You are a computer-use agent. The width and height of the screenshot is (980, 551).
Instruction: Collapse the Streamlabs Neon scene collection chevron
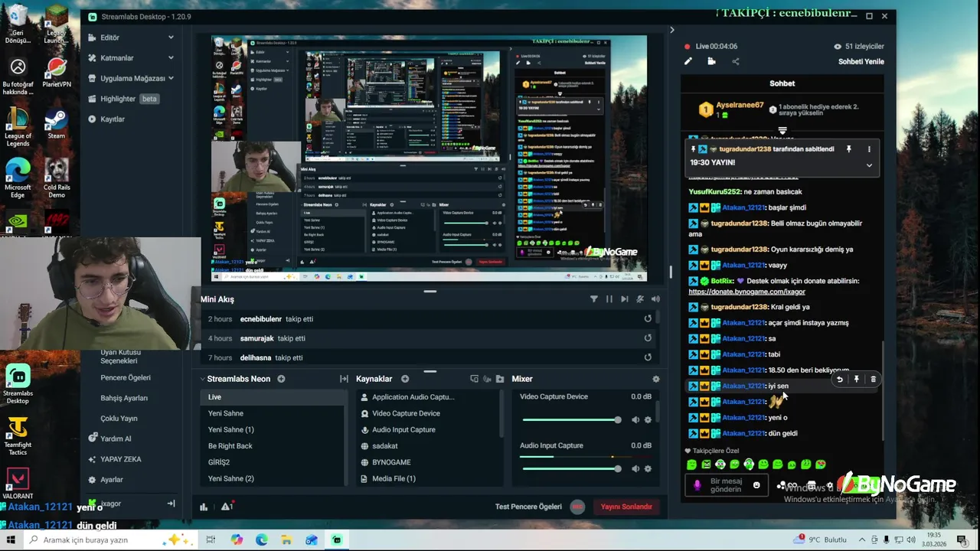coord(202,379)
